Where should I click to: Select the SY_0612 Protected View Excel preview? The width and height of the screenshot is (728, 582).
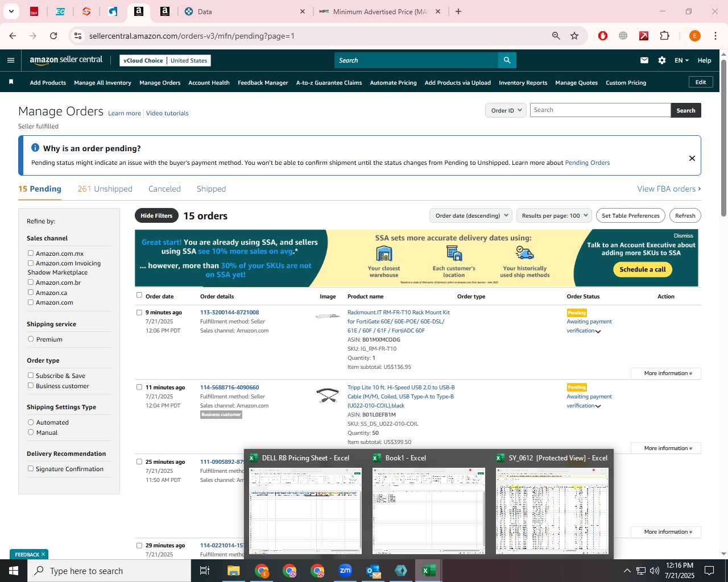coord(552,505)
